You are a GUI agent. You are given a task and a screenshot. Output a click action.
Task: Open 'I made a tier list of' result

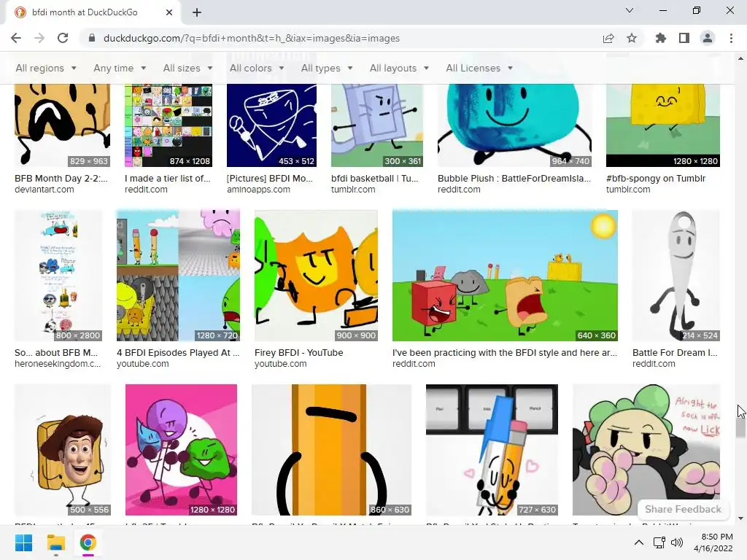(x=167, y=178)
